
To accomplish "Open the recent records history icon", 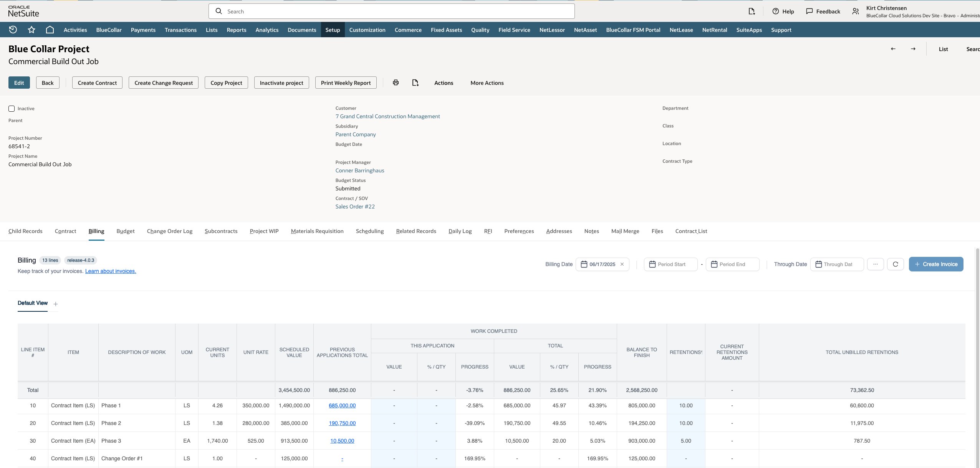I will pos(13,30).
